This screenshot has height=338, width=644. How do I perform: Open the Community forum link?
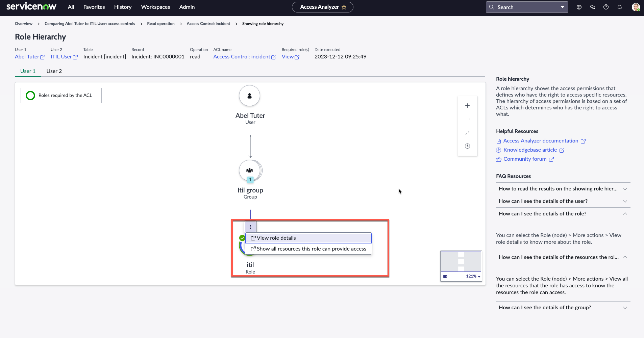[525, 159]
